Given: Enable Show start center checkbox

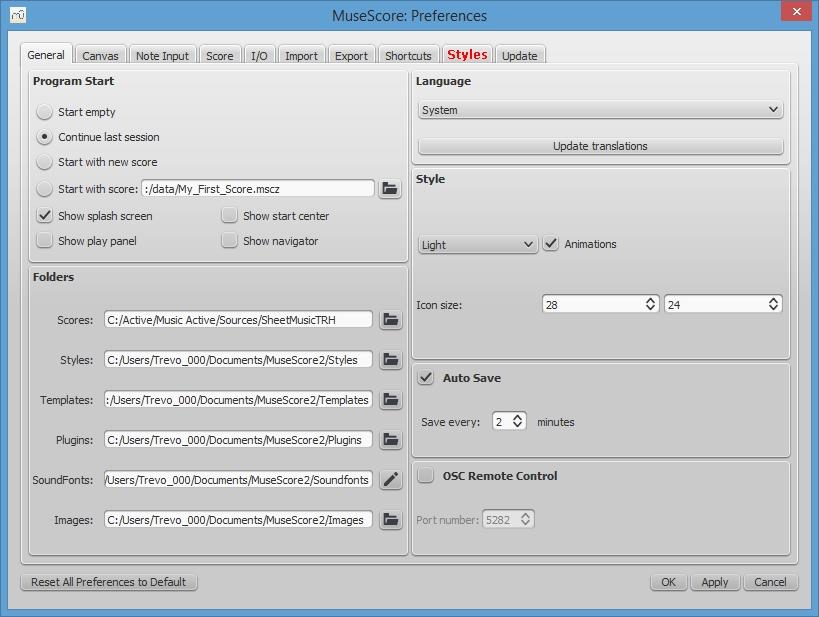Looking at the screenshot, I should [229, 215].
